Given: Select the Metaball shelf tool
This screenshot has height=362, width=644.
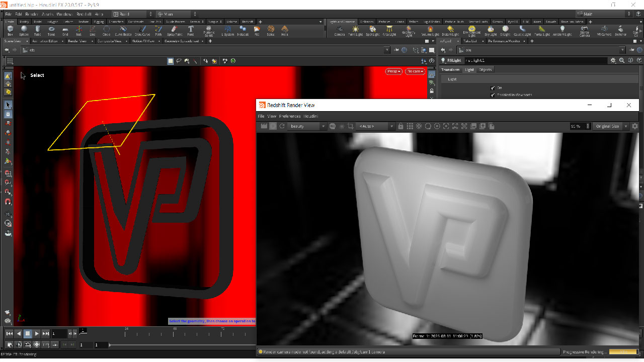Looking at the screenshot, I should click(243, 31).
